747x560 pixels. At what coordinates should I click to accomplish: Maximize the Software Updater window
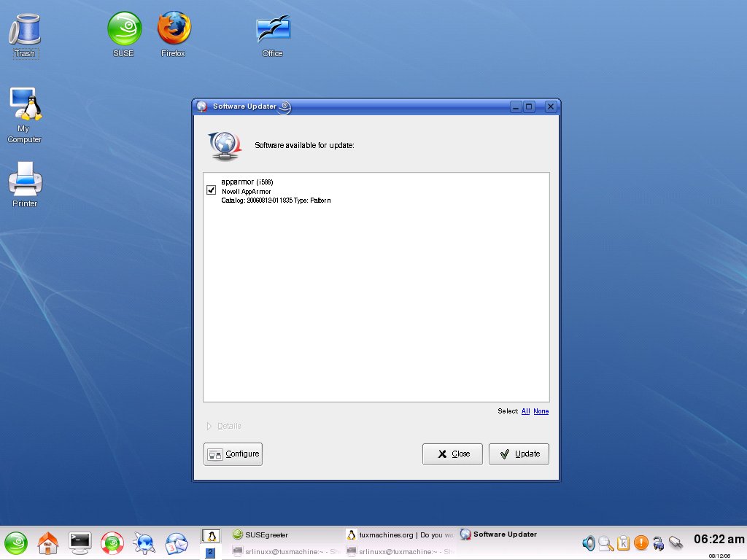pos(529,106)
